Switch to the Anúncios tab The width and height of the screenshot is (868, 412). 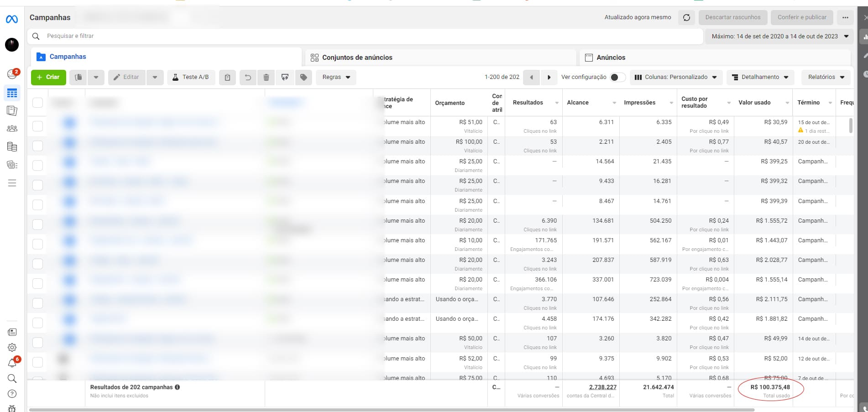[x=611, y=57]
